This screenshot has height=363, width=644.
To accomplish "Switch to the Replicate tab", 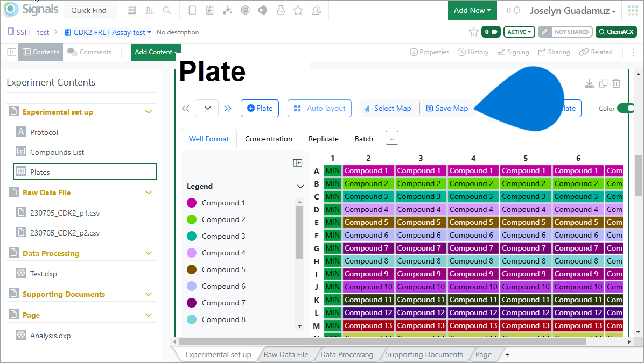I will coord(323,139).
